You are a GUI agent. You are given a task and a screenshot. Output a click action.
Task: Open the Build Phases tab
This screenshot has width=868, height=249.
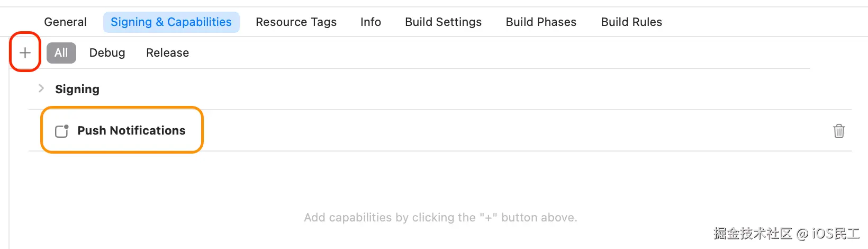tap(541, 22)
